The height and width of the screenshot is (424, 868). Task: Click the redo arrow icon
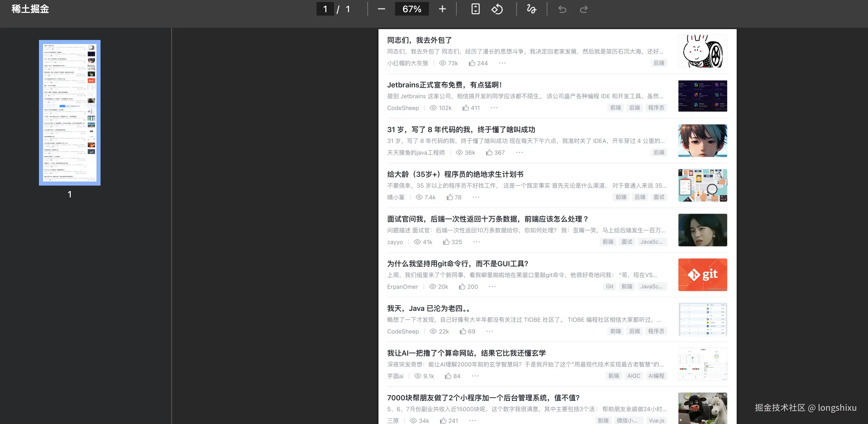tap(584, 9)
